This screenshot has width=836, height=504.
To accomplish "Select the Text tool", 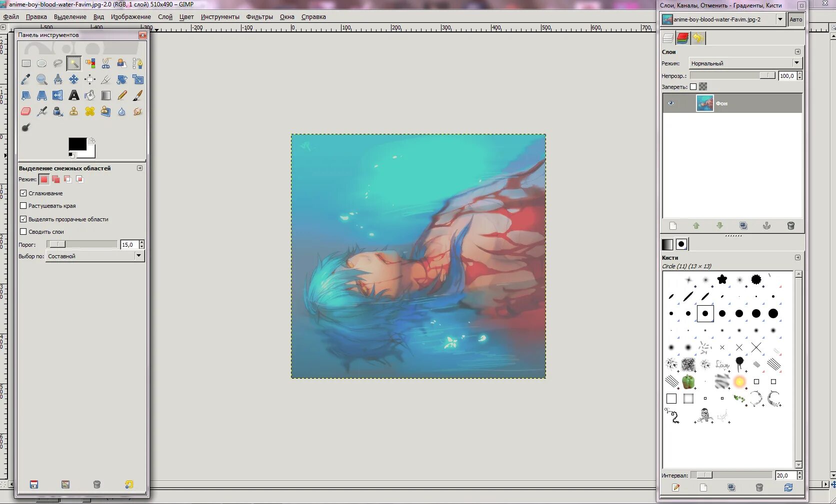I will [x=74, y=95].
